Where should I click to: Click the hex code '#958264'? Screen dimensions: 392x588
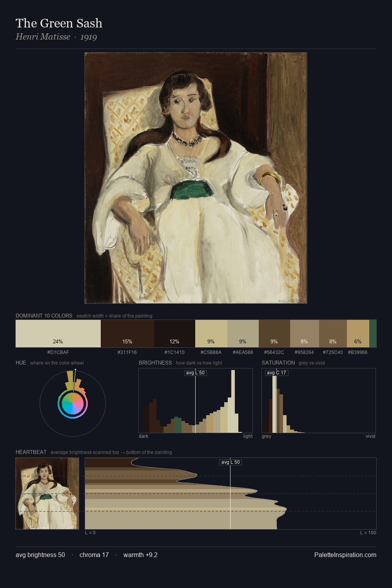point(304,352)
